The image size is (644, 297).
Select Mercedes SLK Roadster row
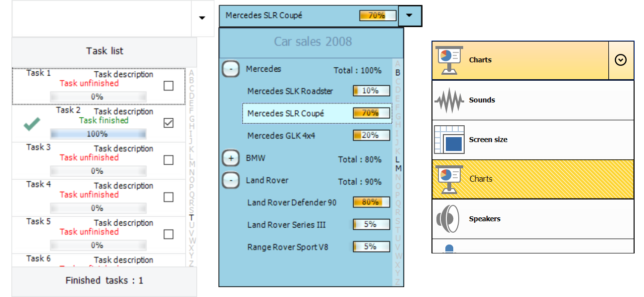point(317,91)
